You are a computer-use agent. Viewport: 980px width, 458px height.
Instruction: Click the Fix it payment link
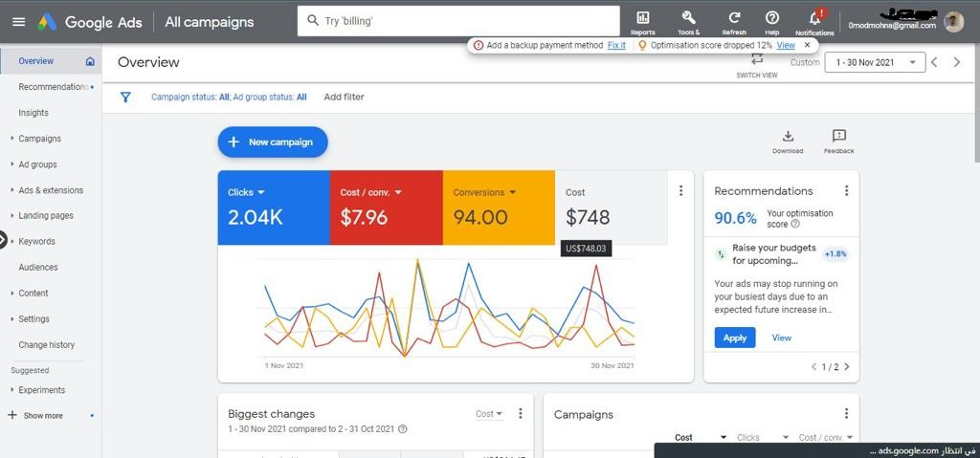(x=616, y=45)
